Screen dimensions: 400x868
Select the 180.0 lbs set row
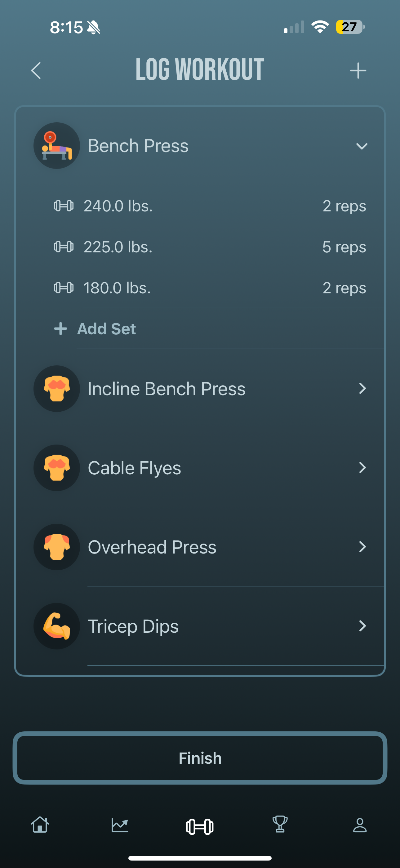[x=200, y=288]
